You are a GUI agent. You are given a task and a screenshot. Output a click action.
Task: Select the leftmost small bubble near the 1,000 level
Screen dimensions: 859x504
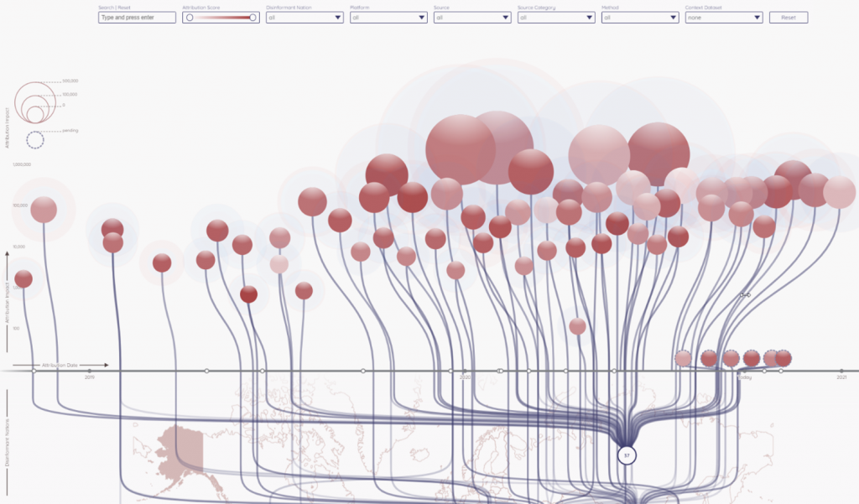[x=23, y=279]
